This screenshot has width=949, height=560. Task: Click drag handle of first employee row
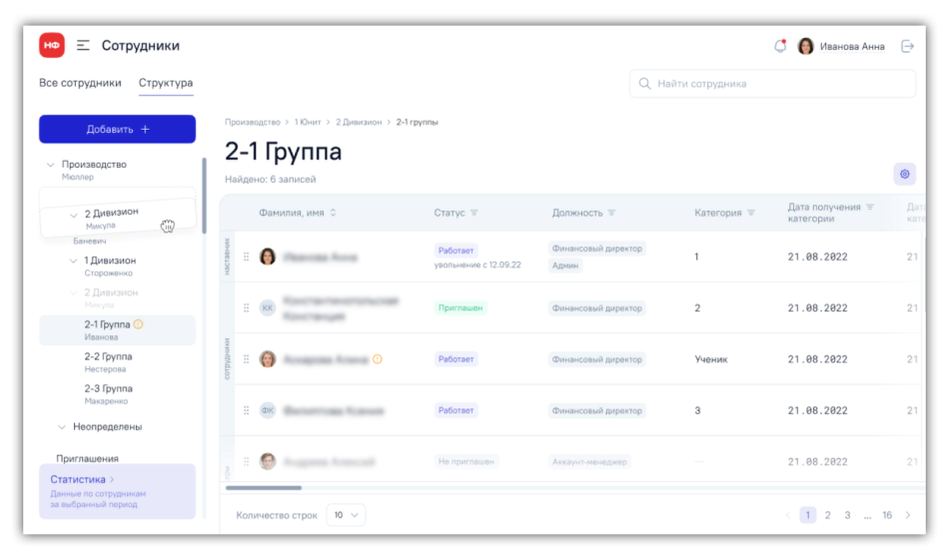click(247, 257)
